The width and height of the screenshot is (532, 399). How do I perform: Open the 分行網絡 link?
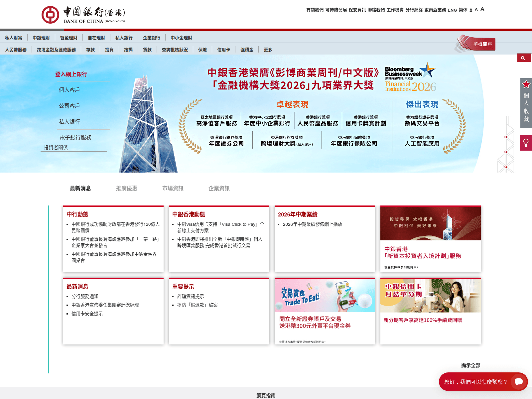(414, 10)
